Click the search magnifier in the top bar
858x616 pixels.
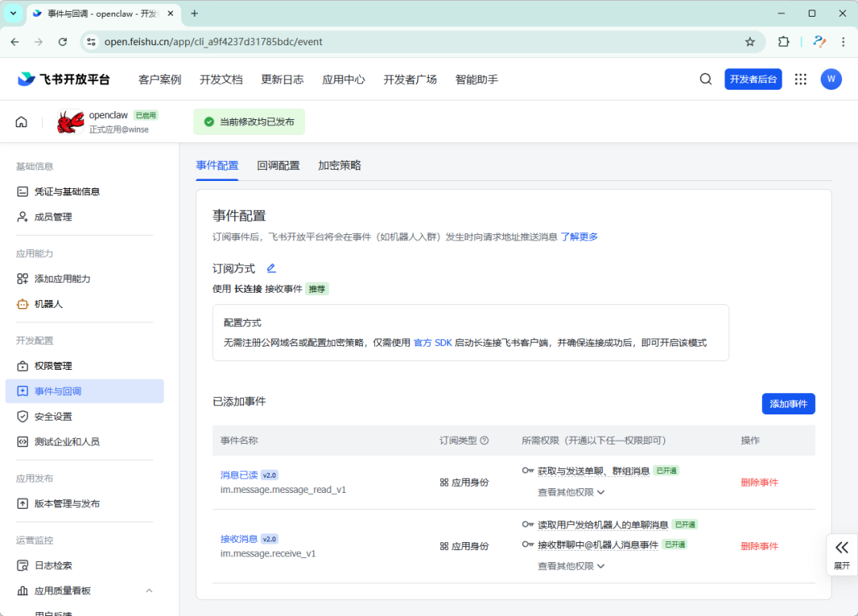click(705, 79)
